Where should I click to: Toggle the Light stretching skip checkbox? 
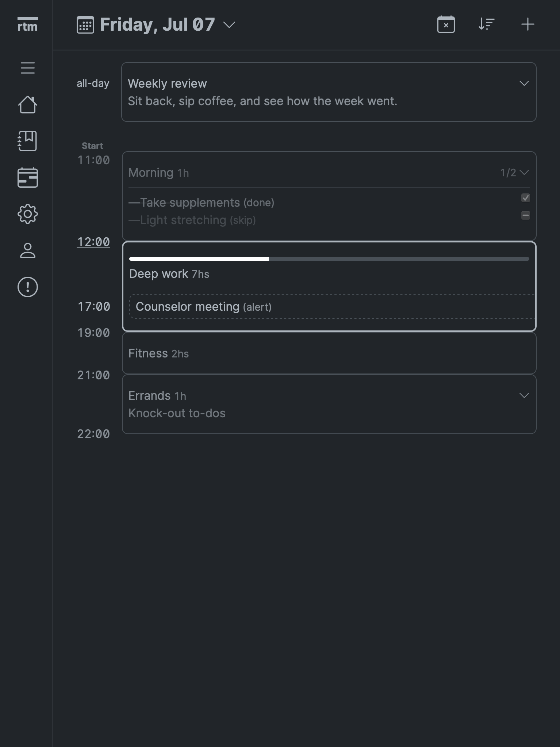[x=525, y=215]
